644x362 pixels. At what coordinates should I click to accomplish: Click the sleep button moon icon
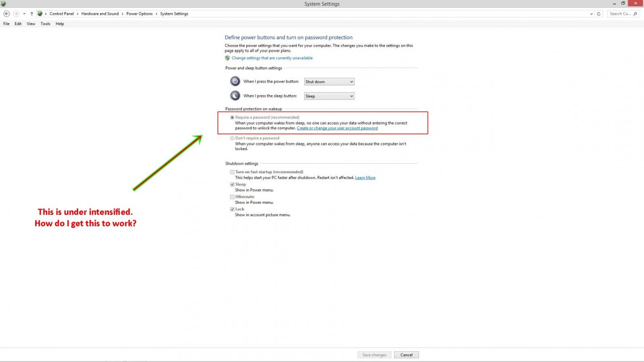pos(235,96)
